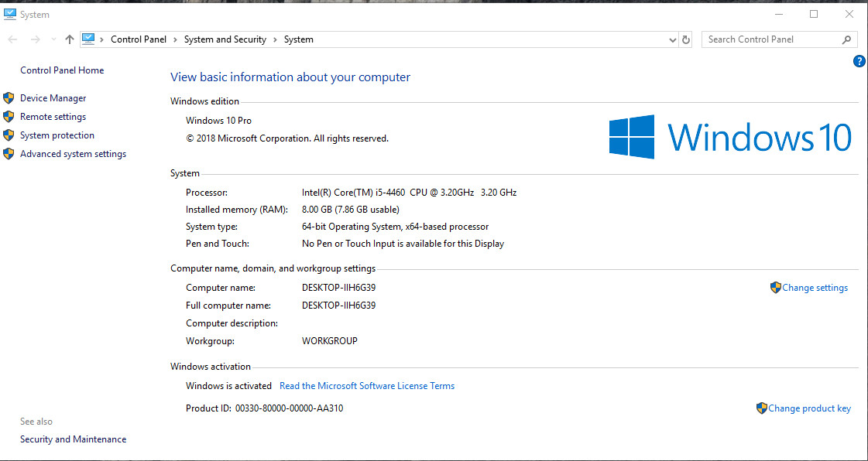868x461 pixels.
Task: Expand the chevron before Control Panel breadcrumb
Action: [102, 39]
